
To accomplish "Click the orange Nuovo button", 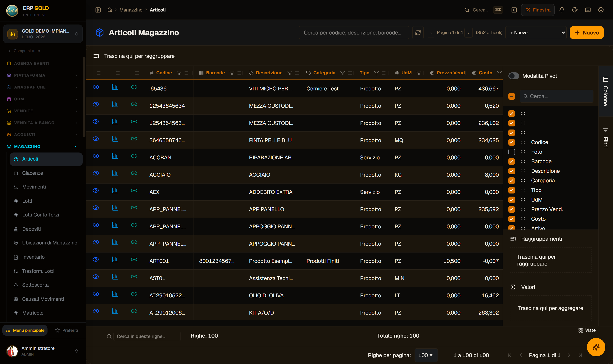I will 586,33.
